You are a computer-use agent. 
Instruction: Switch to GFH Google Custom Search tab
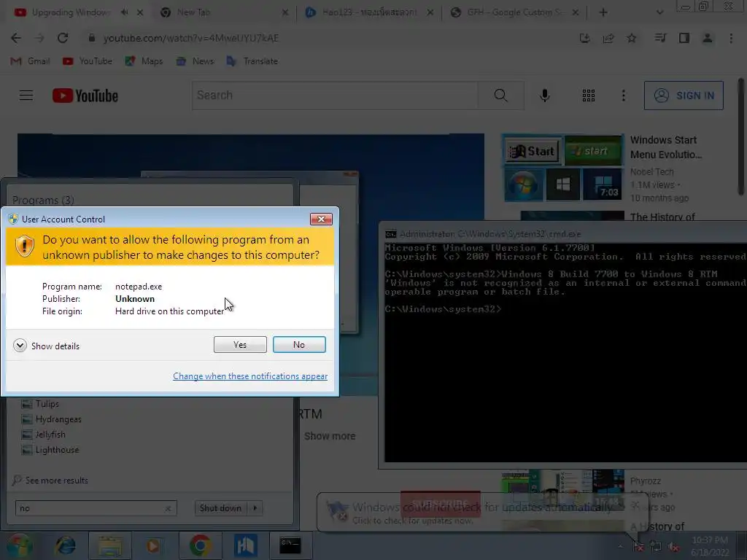pos(514,12)
